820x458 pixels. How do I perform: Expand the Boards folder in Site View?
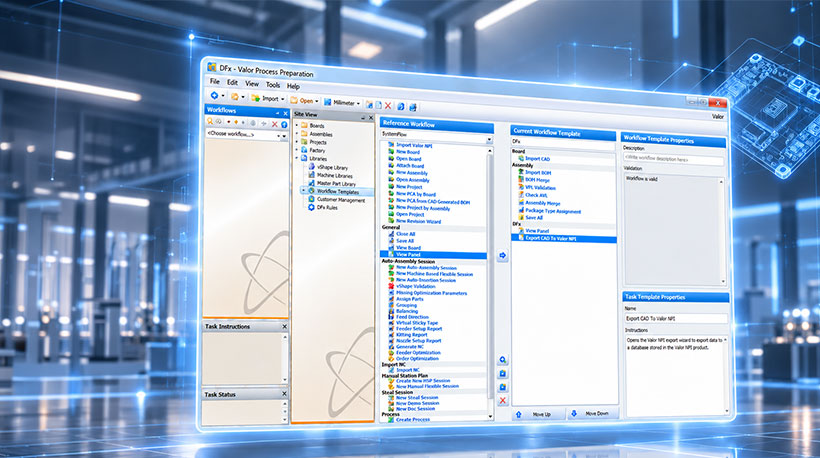click(x=297, y=125)
